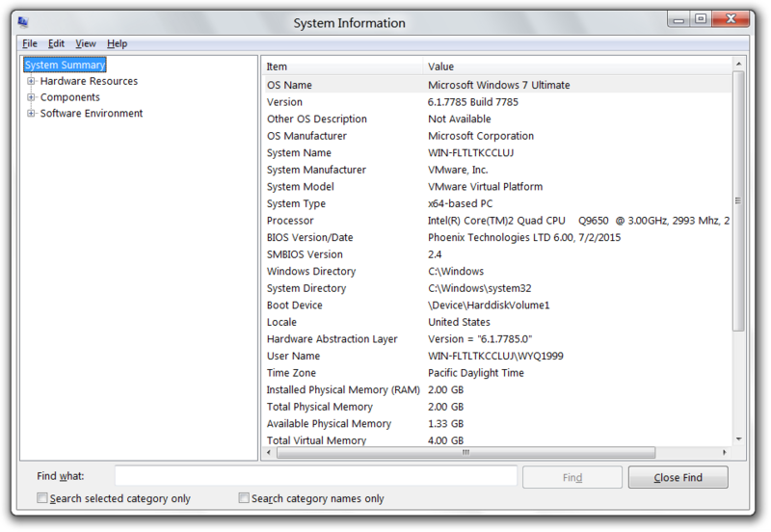This screenshot has width=771, height=532.
Task: Maximize the System Information window
Action: (x=701, y=18)
